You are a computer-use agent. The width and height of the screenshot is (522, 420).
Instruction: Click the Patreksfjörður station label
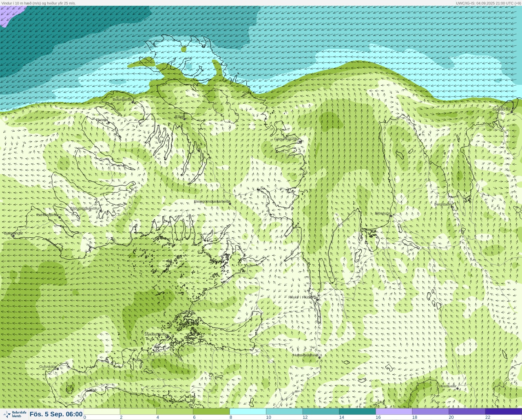tap(47, 215)
